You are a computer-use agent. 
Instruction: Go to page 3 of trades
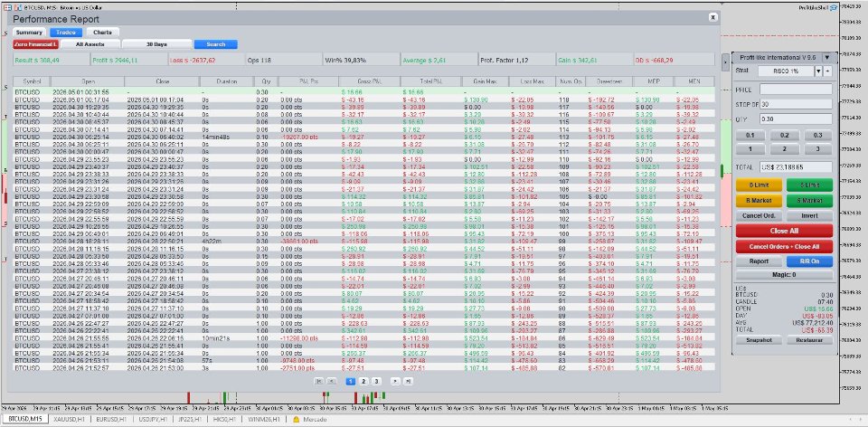376,381
